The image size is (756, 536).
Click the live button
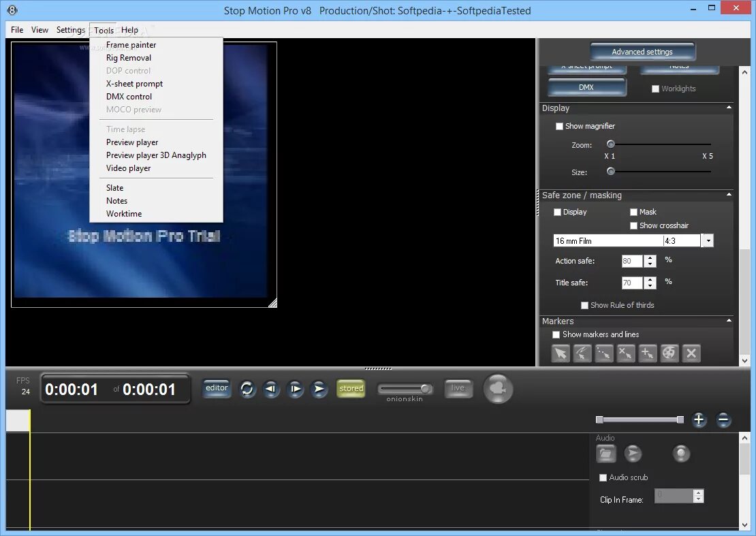(458, 388)
